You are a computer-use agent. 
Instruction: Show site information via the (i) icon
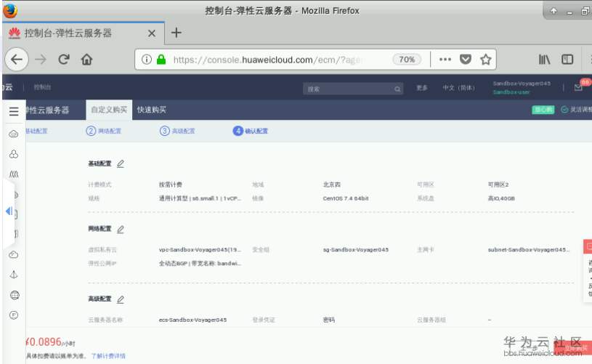click(147, 60)
